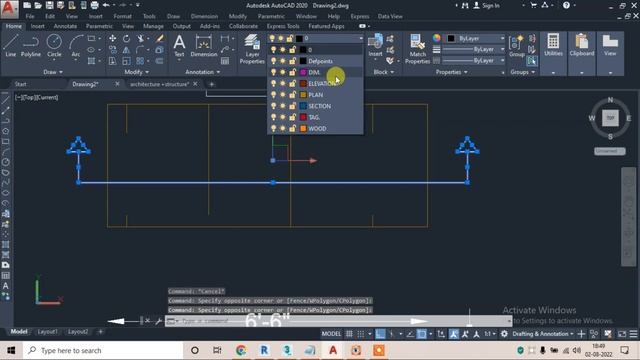
Task: Open the File menu
Action: point(30,16)
